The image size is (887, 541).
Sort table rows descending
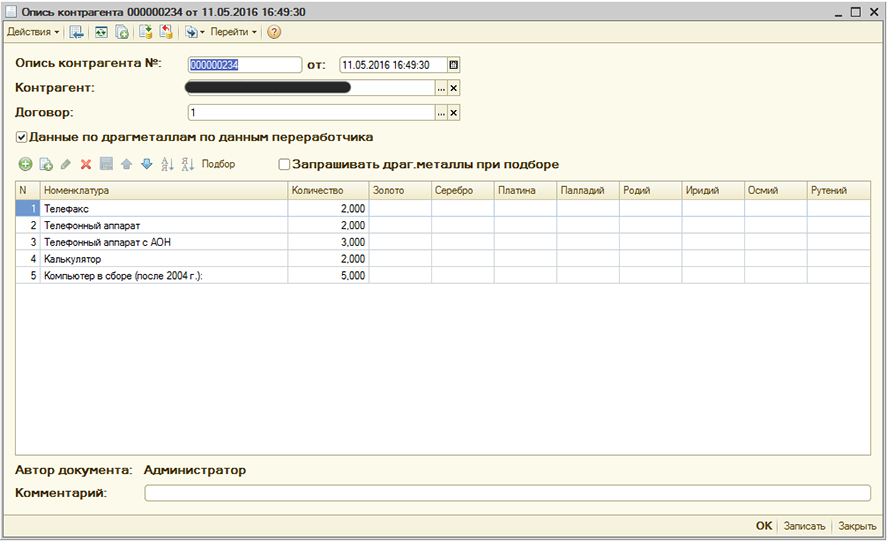[186, 164]
